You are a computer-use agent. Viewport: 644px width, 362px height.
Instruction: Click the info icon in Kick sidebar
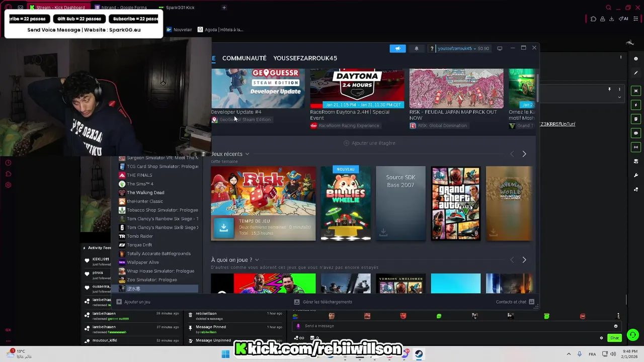click(636, 59)
